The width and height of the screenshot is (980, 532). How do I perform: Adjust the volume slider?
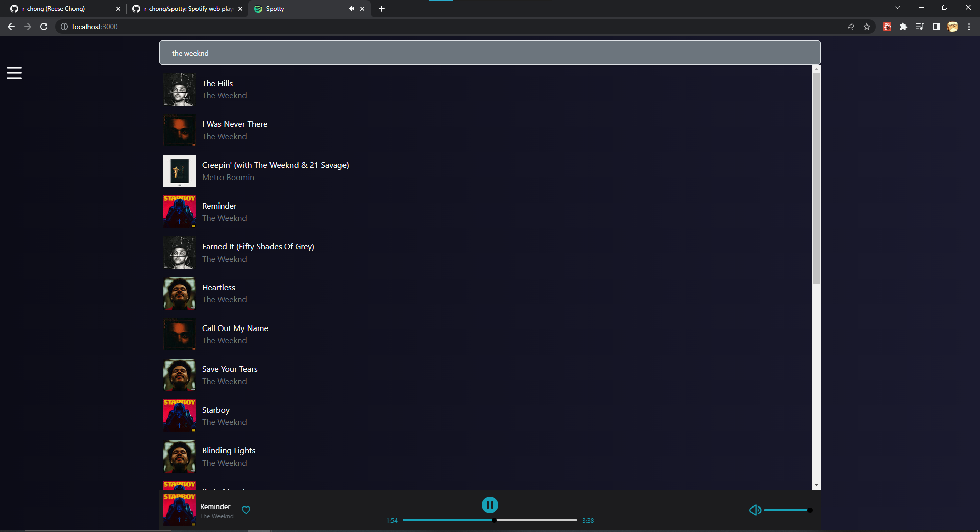[788, 510]
